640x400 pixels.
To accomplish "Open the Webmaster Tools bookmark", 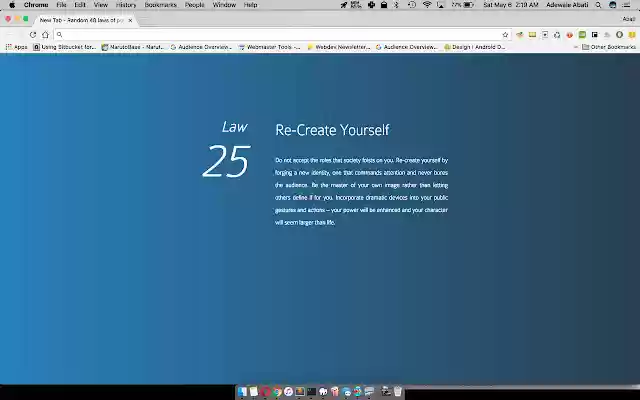I will point(269,47).
